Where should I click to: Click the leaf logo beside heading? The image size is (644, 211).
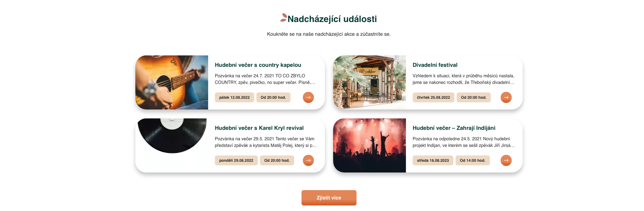pos(284,18)
